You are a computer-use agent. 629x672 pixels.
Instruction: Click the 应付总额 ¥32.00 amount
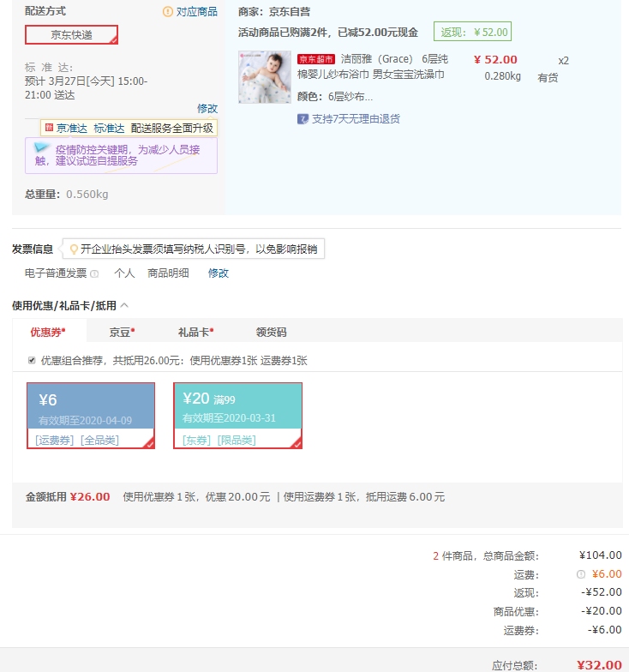pyautogui.click(x=599, y=665)
